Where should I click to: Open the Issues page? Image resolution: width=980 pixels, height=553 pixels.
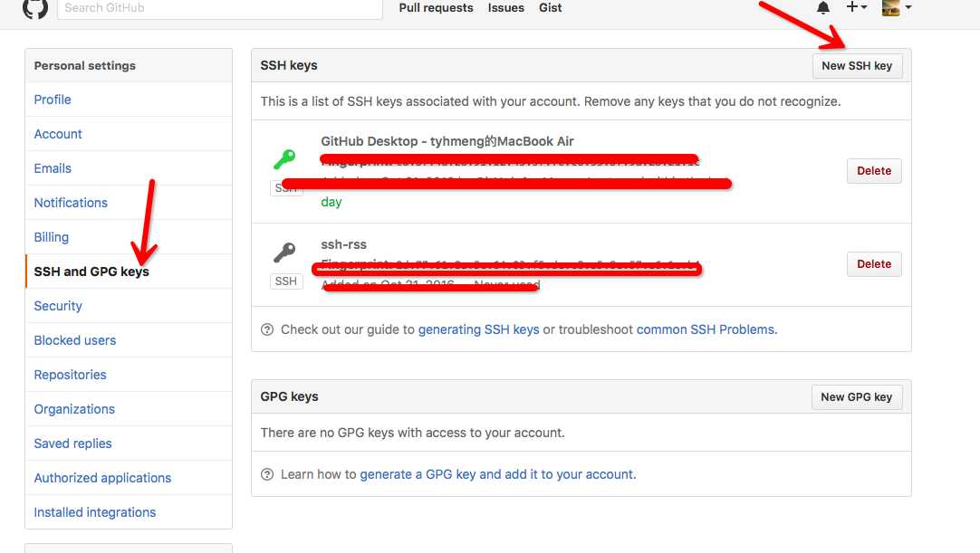[505, 7]
